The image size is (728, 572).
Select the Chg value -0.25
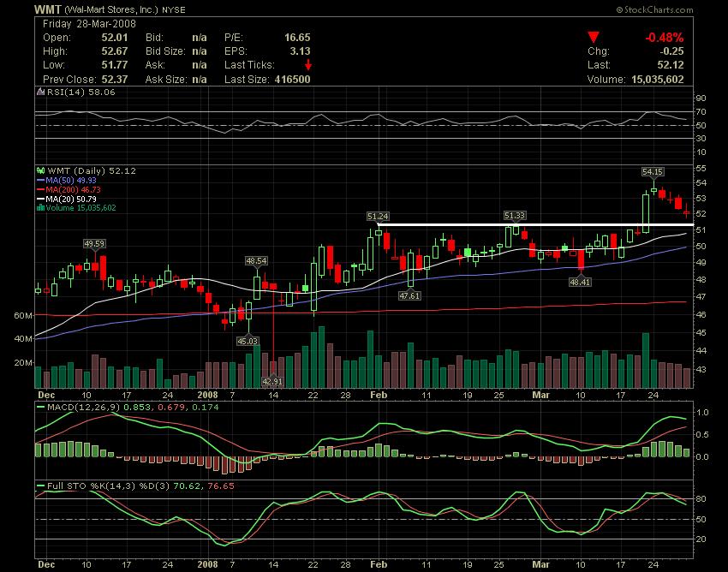point(671,51)
